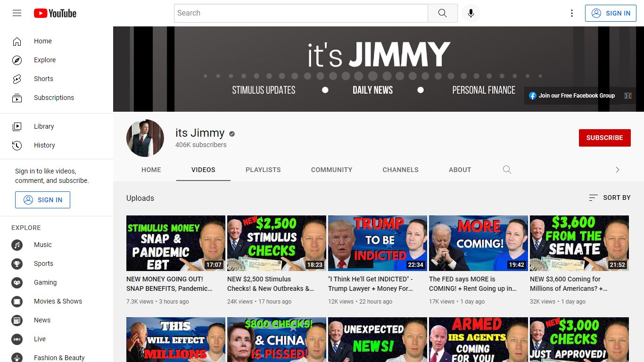Open Library in the sidebar
Viewport: 644px width, 362px height.
[57, 126]
